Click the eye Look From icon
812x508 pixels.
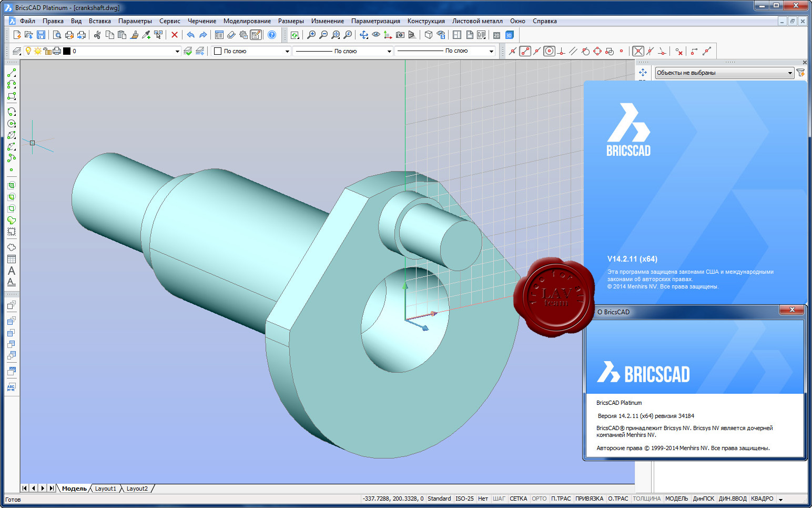(x=376, y=35)
